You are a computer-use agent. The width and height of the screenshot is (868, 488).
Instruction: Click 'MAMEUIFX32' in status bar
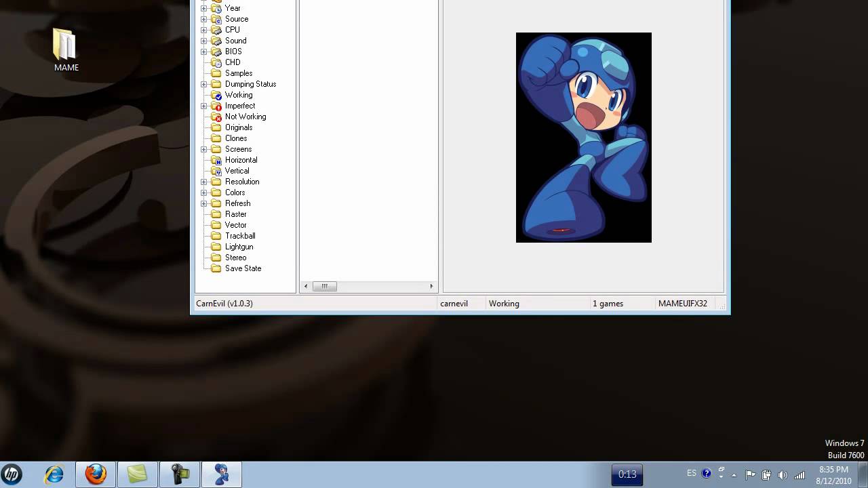683,304
